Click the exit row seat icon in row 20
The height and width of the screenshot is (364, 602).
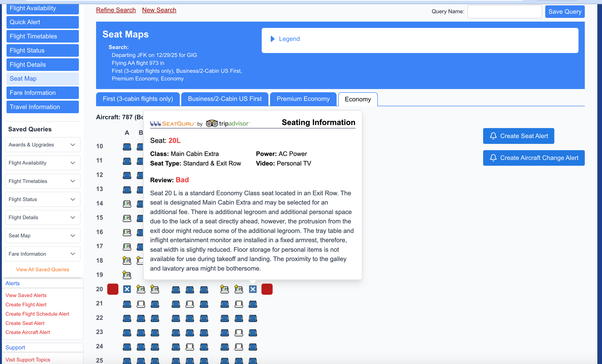pos(127,289)
